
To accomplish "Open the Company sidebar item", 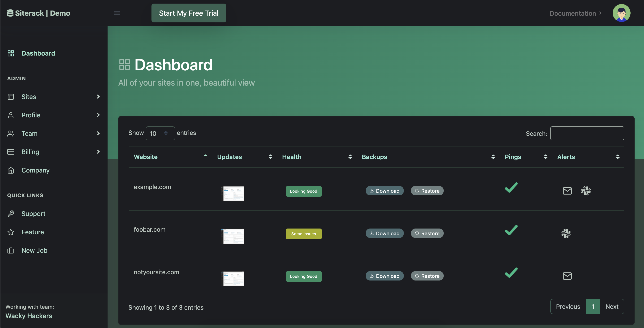I will [35, 170].
